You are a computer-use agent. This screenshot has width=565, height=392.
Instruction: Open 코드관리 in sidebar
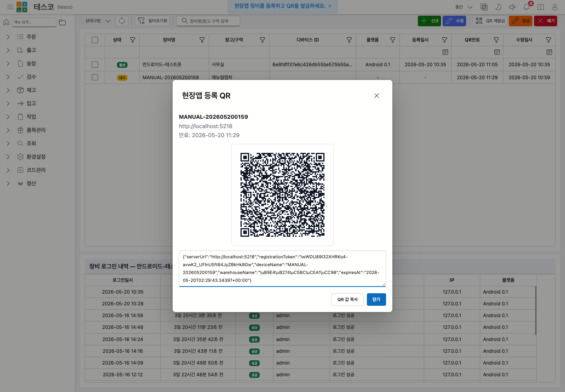tap(36, 170)
